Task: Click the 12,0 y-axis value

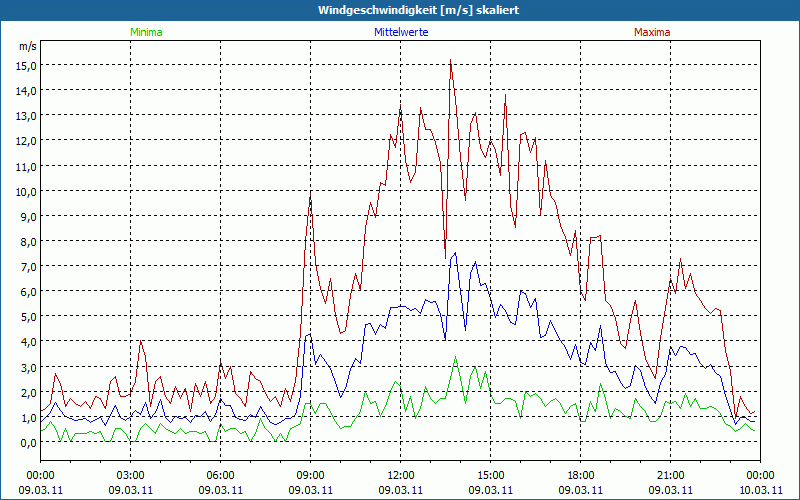Action: point(28,141)
